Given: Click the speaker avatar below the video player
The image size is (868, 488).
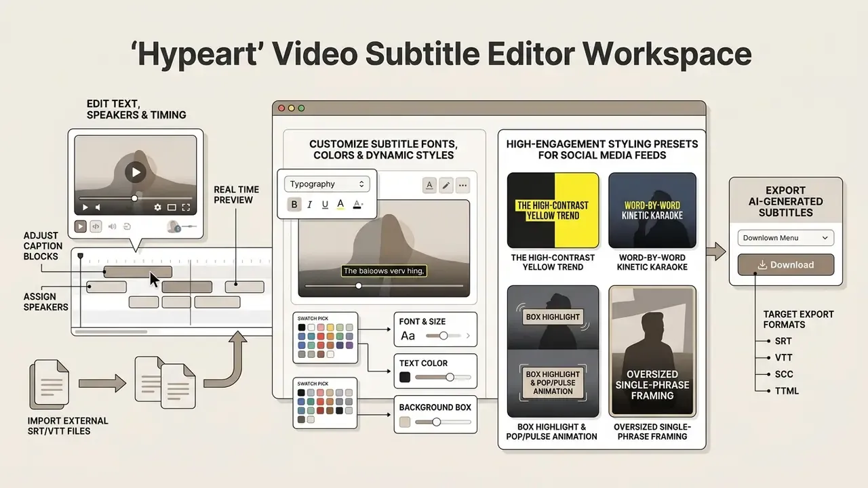Looking at the screenshot, I should coord(173,227).
